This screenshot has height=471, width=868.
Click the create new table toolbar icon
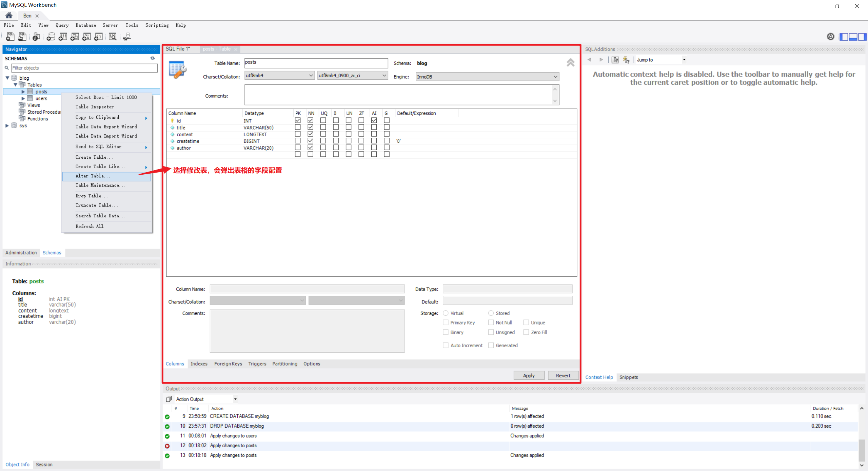pos(63,37)
